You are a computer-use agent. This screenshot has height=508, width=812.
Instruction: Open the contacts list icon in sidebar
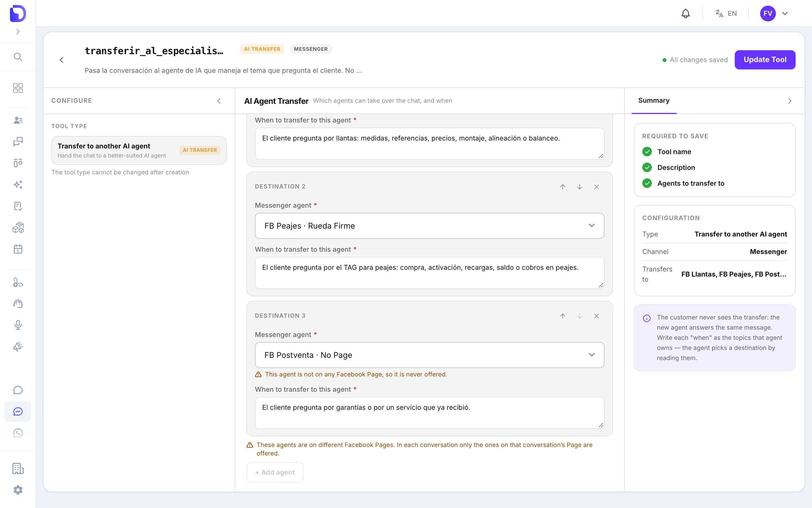click(x=18, y=120)
